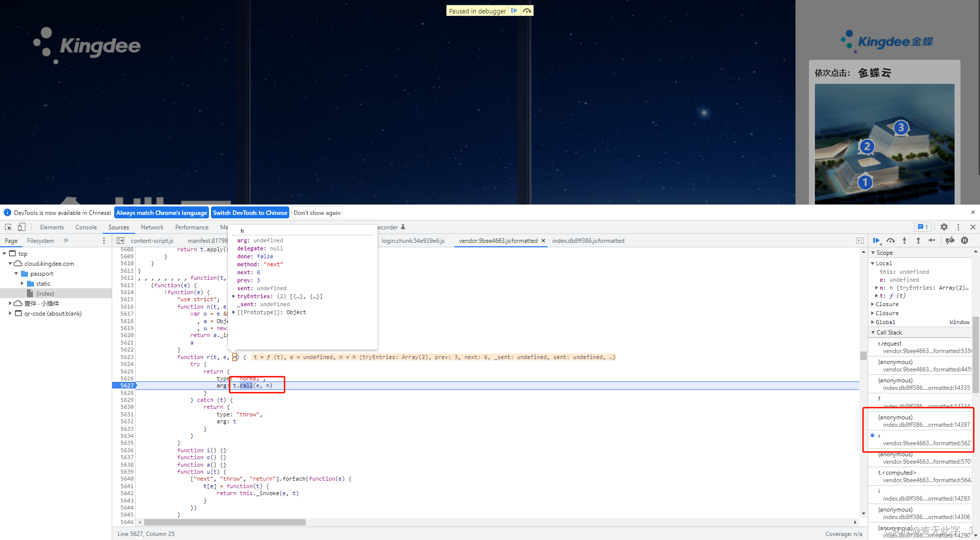Expand the 壹伴·小插件 node
Screen dimensions: 980x540
coord(10,303)
